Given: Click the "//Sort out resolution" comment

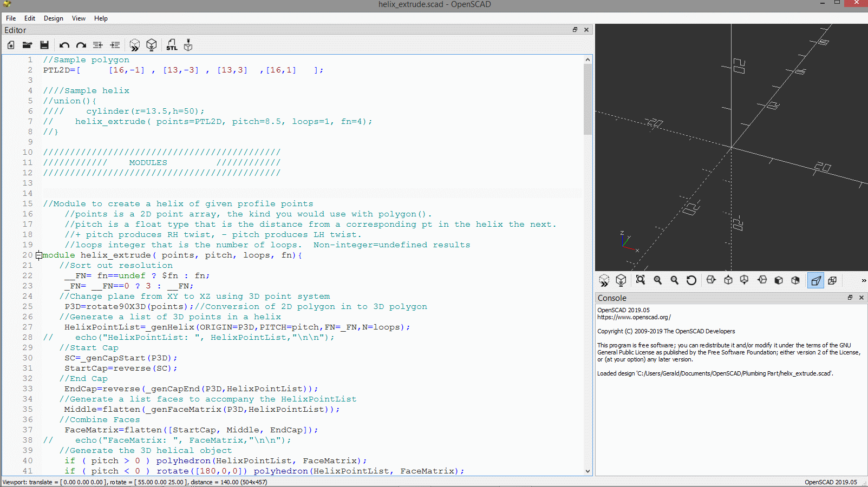Looking at the screenshot, I should 116,266.
